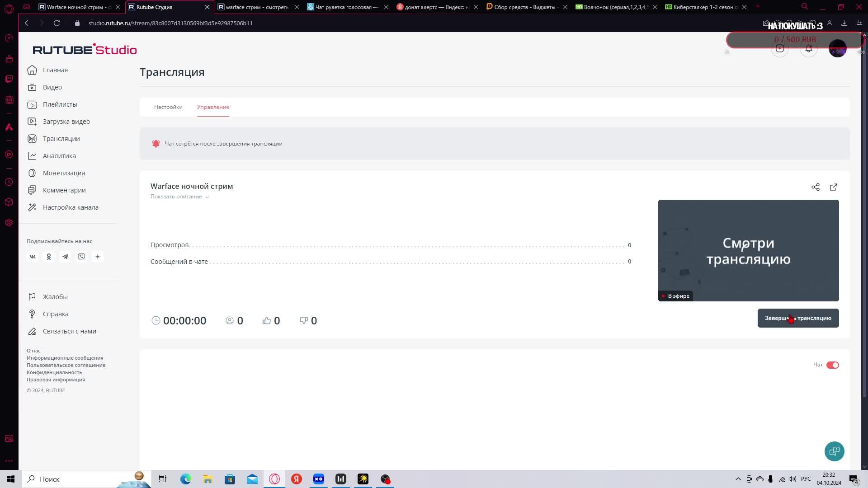Open the Windows Start menu

[x=11, y=479]
